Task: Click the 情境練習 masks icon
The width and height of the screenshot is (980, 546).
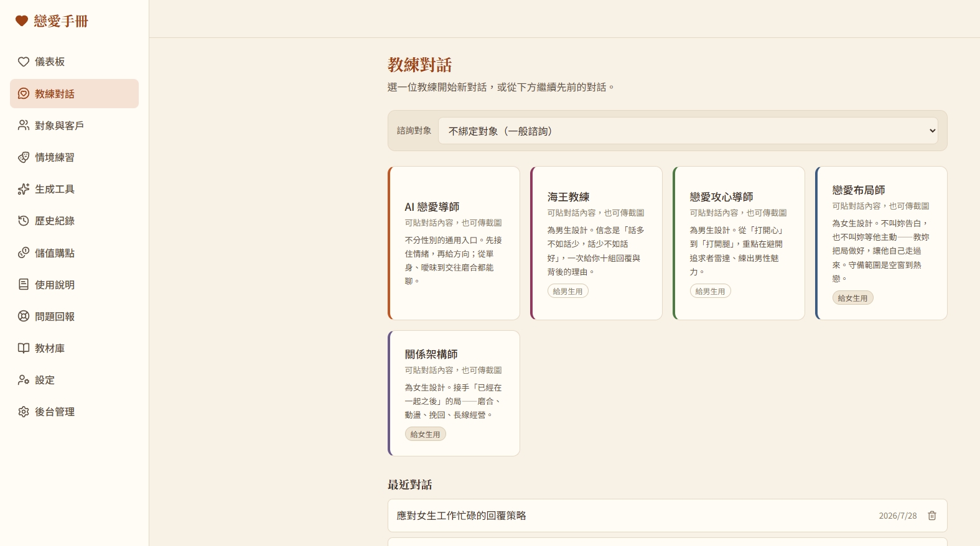Action: (x=24, y=157)
